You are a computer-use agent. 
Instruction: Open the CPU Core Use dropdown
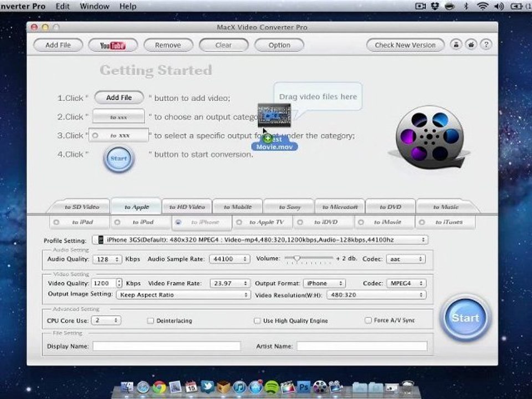[106, 320]
